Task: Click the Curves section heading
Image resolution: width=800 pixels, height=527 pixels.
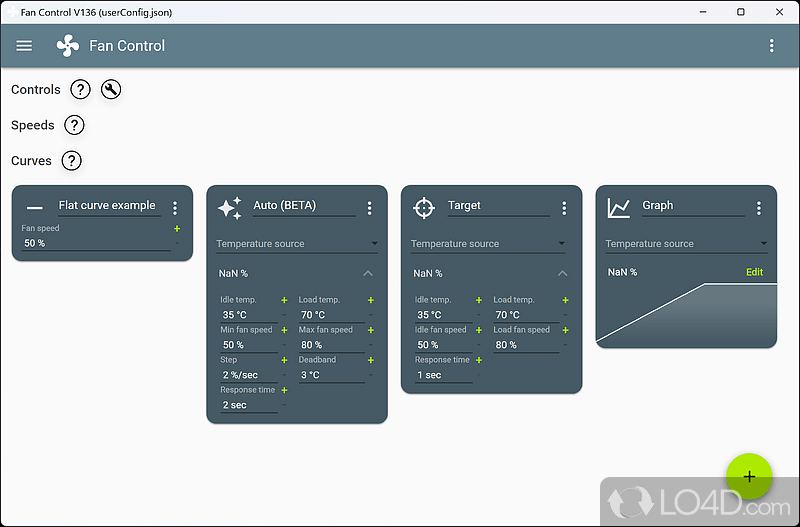Action: coord(31,161)
